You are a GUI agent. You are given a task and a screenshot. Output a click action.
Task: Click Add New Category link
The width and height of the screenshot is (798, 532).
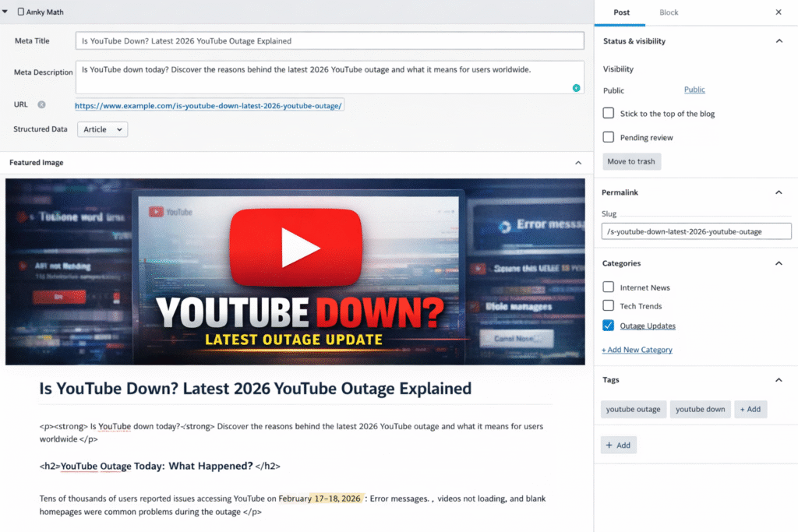[x=637, y=350]
